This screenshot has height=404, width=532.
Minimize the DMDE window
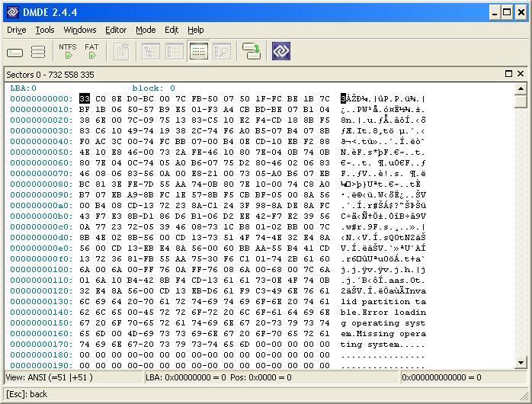point(495,12)
